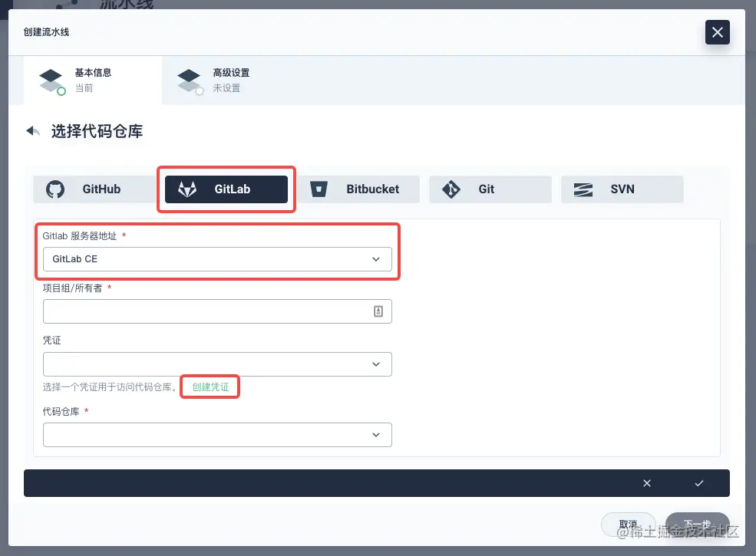Click the back arrow beside 选择代码仓库
756x556 pixels.
[33, 131]
